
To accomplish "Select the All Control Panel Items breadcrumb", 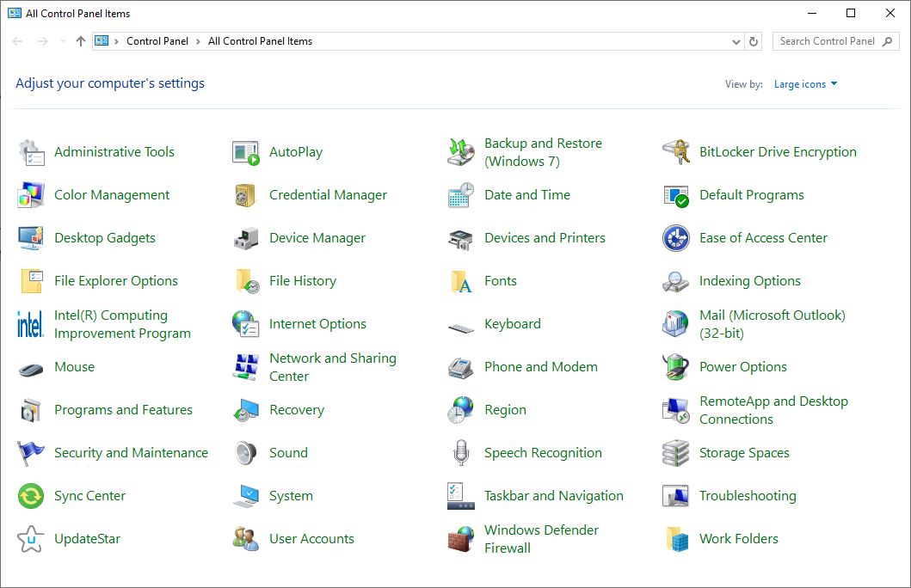I will pyautogui.click(x=261, y=40).
